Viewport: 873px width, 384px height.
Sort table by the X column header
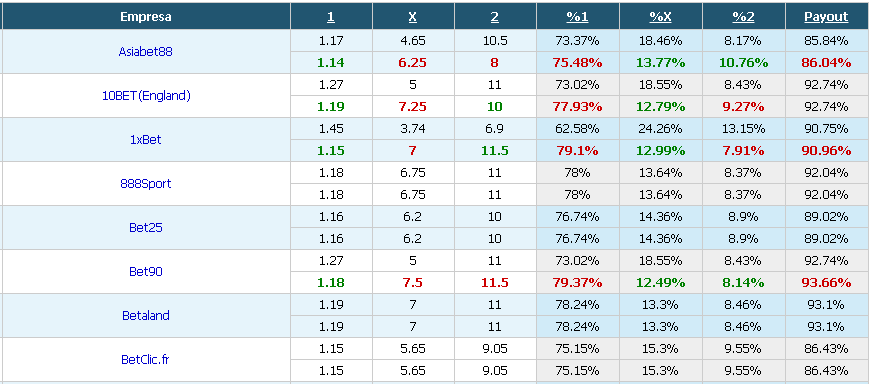(413, 17)
